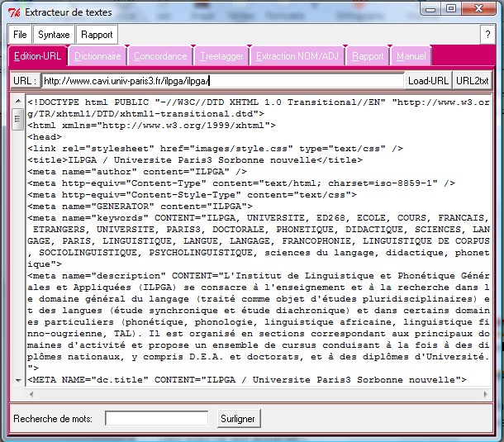Click the 'Content-Style-Type' meta line

click(x=192, y=195)
